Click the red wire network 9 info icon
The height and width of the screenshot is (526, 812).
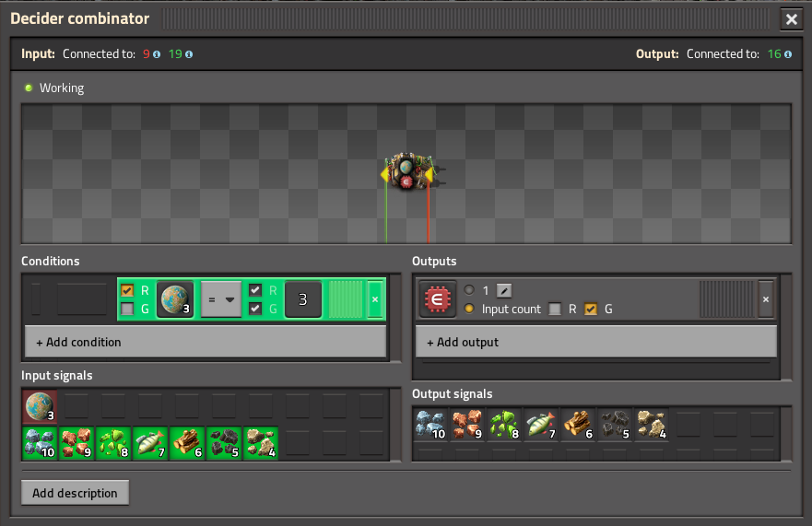pos(157,54)
